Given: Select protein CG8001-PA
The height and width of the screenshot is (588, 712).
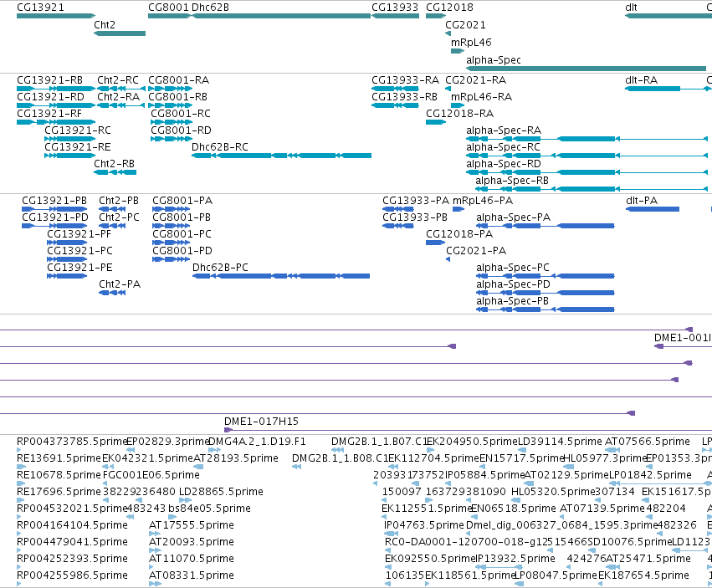Looking at the screenshot, I should click(x=172, y=209).
